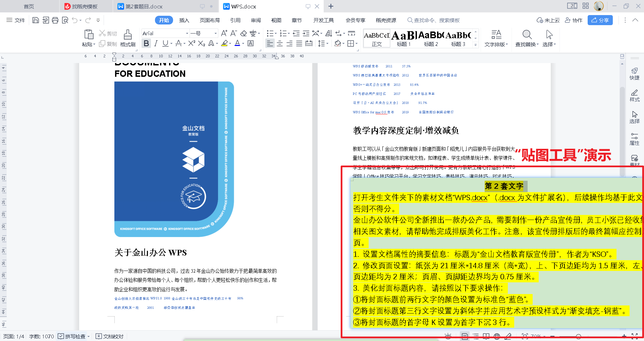This screenshot has width=644, height=341.
Task: Click the yellow text highlight color button
Action: pos(224,43)
